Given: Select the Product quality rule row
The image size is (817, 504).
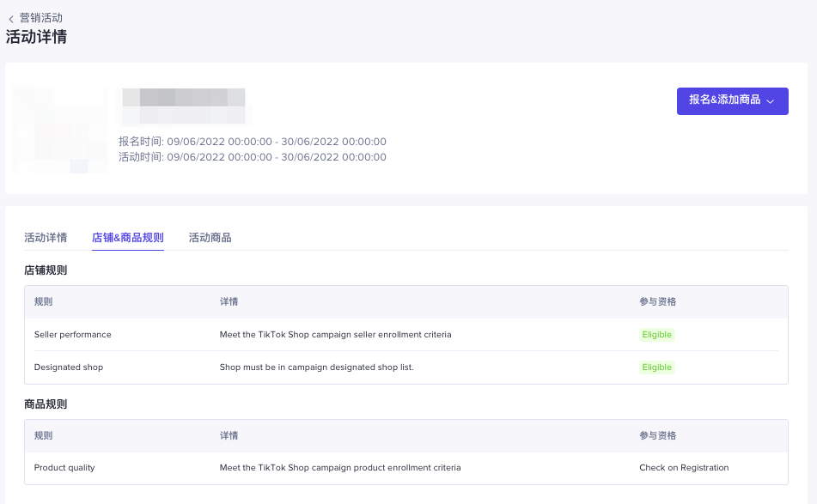Looking at the screenshot, I should 64,468.
